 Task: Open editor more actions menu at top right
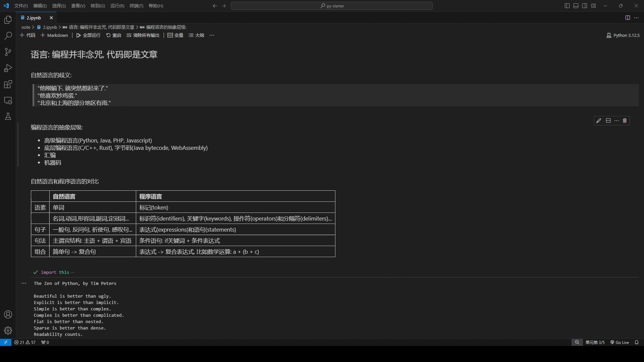(x=636, y=18)
